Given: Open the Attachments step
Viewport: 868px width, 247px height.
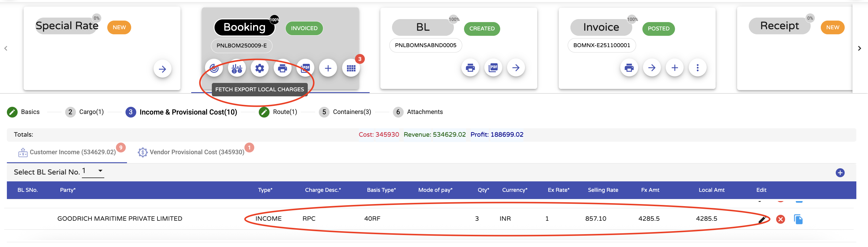Looking at the screenshot, I should (418, 112).
